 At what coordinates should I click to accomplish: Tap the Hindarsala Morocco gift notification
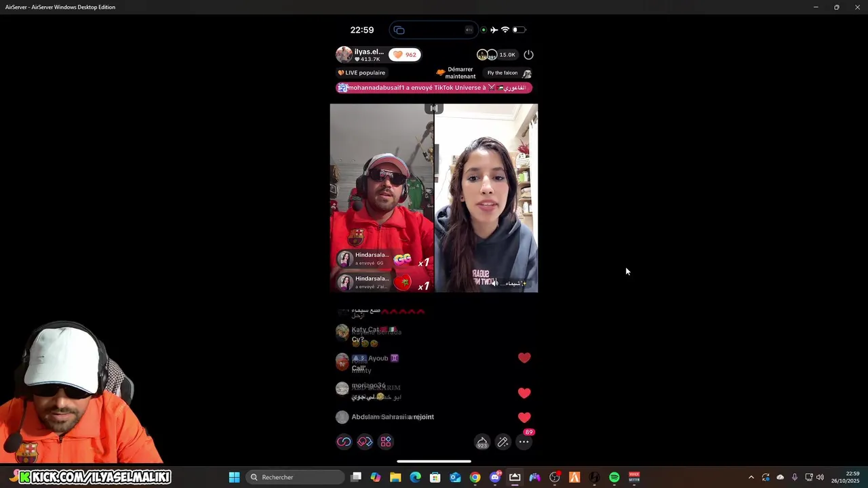383,282
